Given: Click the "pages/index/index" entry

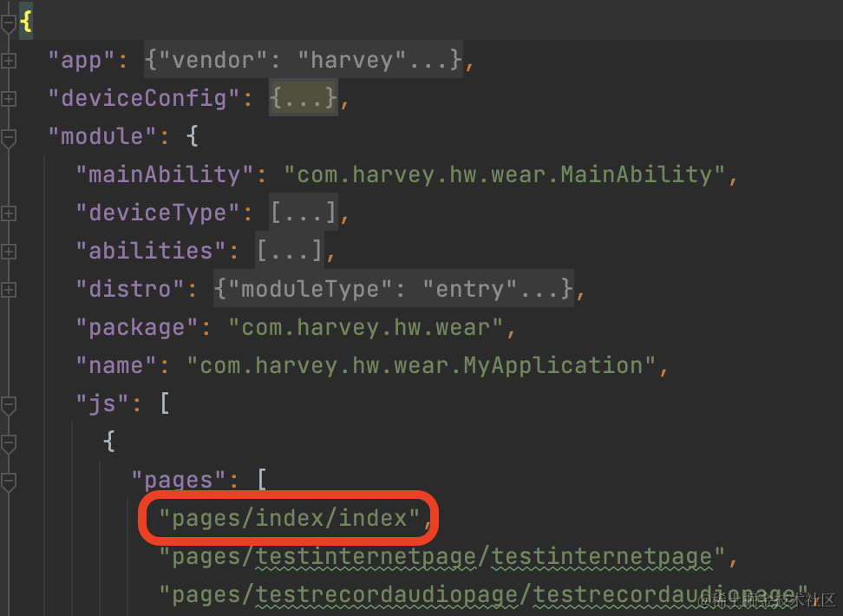Looking at the screenshot, I should [x=290, y=519].
